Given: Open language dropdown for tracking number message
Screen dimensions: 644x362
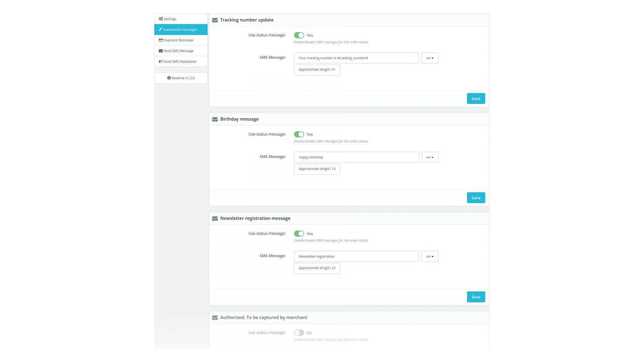Looking at the screenshot, I should [430, 58].
